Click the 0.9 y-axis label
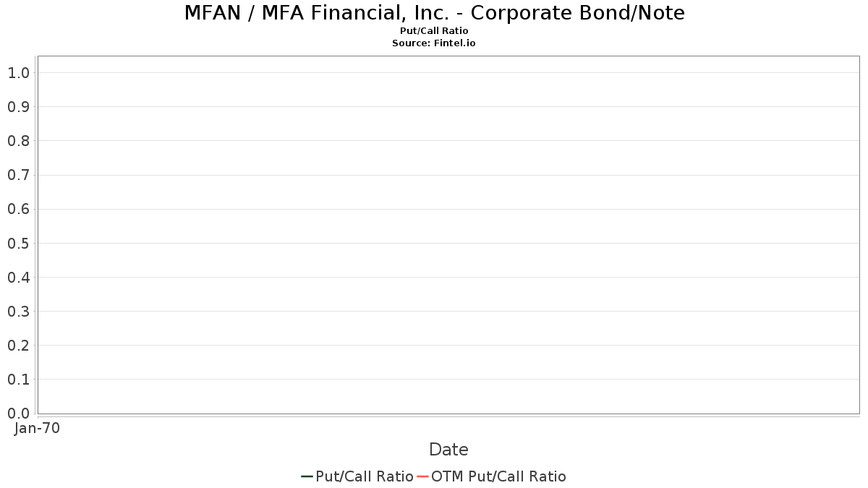Viewport: 868px width, 488px height. [18, 107]
